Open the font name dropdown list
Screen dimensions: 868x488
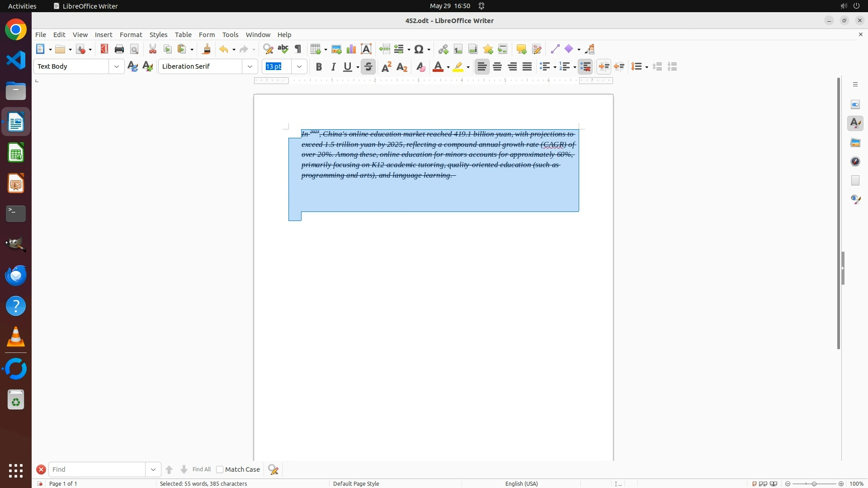(250, 66)
